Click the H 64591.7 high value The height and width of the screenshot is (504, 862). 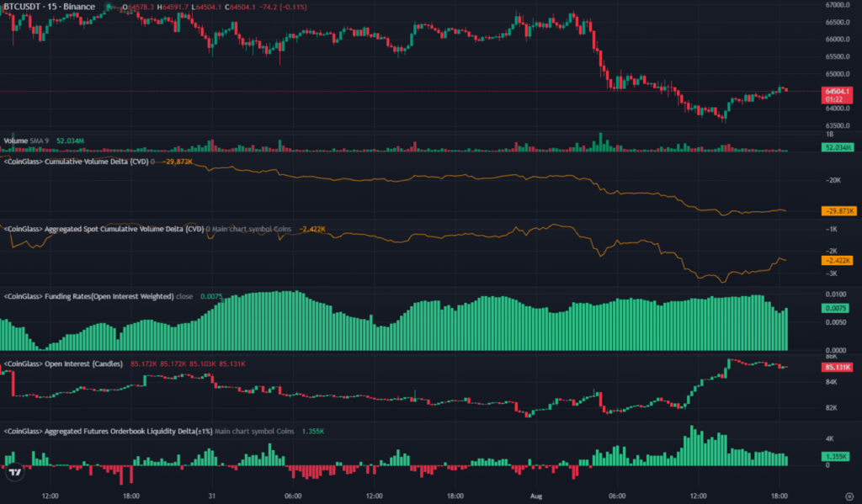172,7
